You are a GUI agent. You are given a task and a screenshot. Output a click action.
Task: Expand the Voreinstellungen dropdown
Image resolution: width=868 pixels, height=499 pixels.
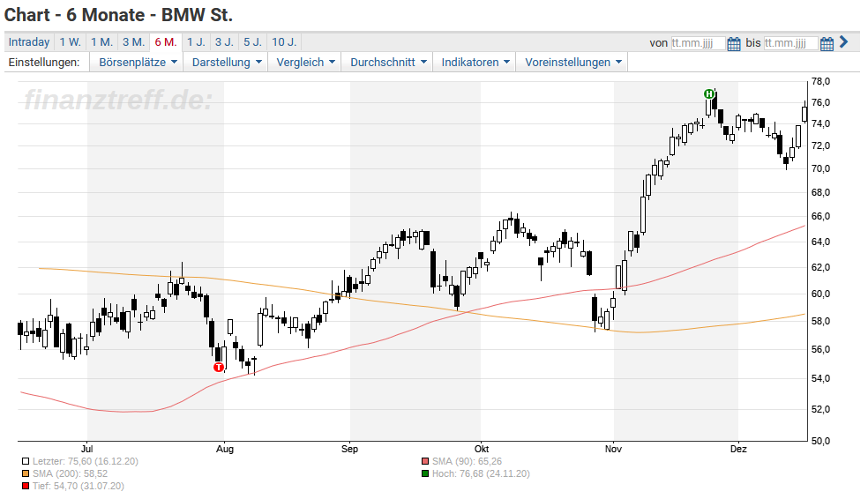(573, 63)
